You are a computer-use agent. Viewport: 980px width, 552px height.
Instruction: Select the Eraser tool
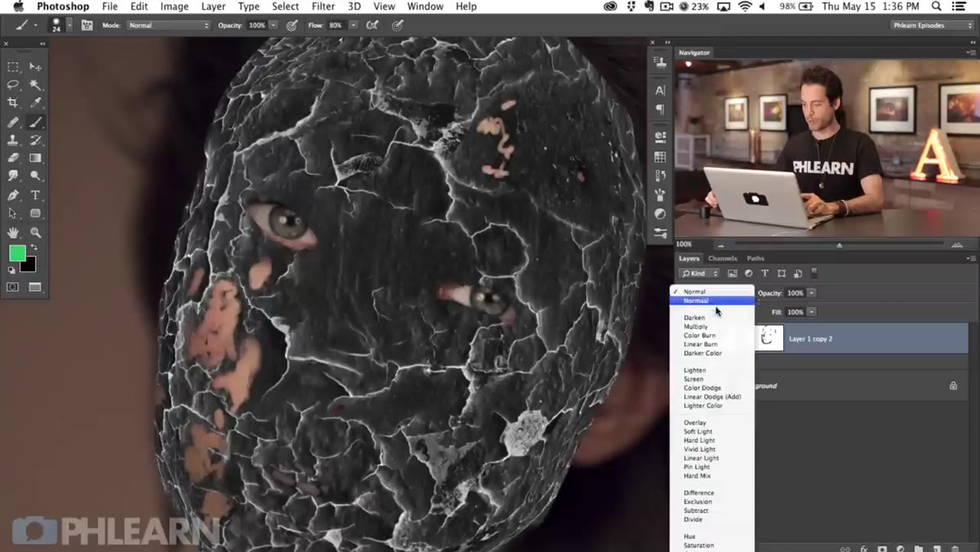click(x=13, y=158)
